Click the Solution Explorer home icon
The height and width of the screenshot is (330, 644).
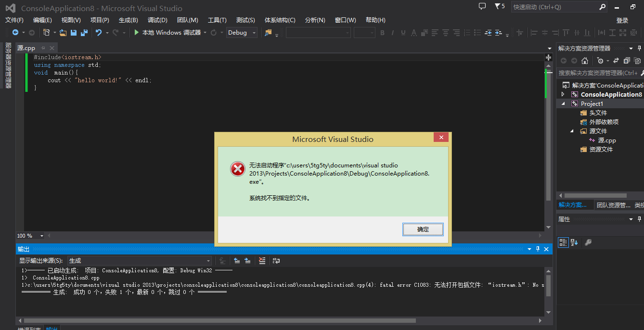584,61
